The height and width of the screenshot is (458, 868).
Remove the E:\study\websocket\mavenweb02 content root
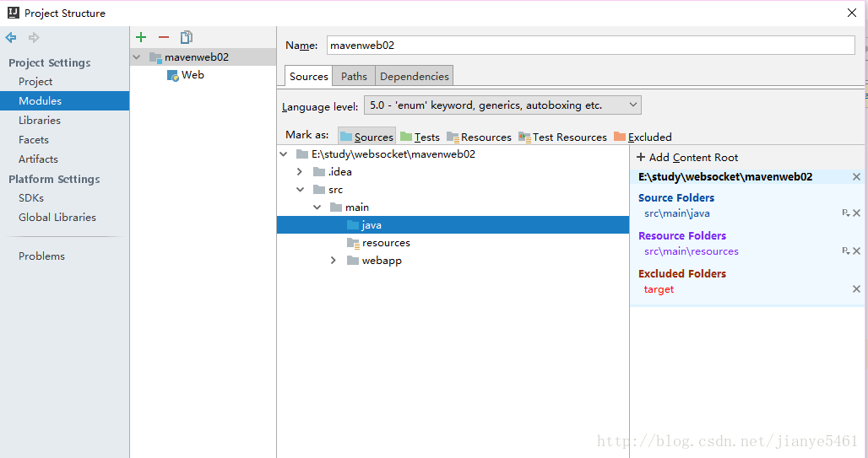pyautogui.click(x=856, y=177)
